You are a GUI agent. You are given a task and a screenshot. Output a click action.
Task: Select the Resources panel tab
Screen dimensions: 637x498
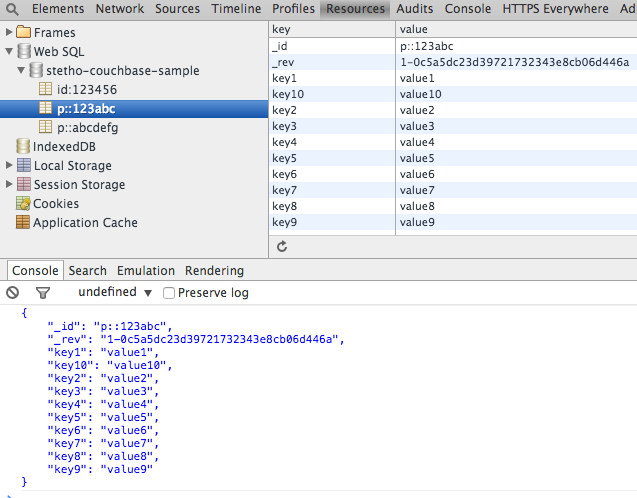point(355,9)
